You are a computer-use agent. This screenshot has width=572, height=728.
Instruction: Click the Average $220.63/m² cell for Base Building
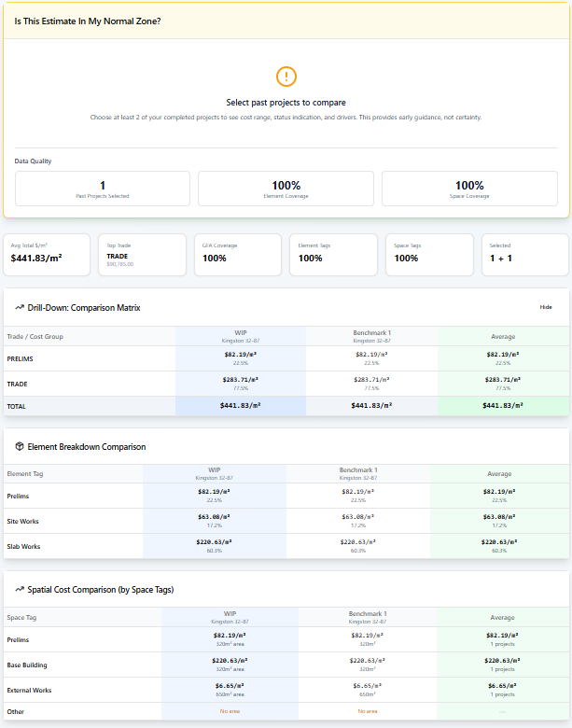[502, 665]
